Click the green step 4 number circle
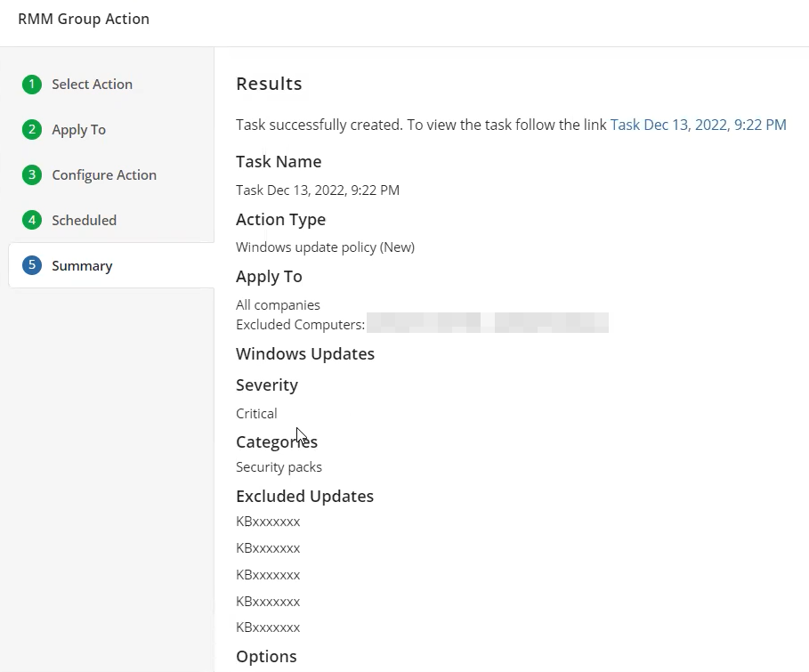The width and height of the screenshot is (809, 672). (32, 221)
